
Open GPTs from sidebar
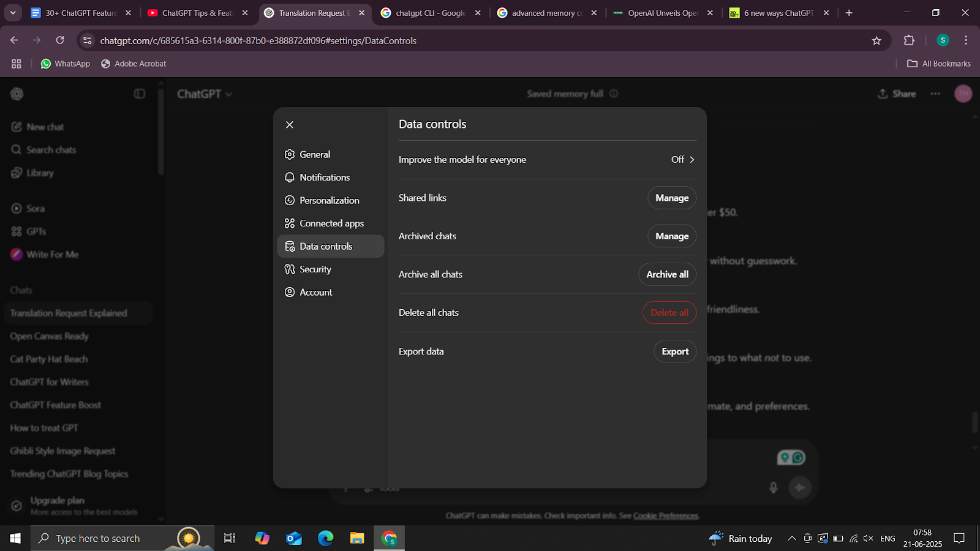(x=29, y=231)
